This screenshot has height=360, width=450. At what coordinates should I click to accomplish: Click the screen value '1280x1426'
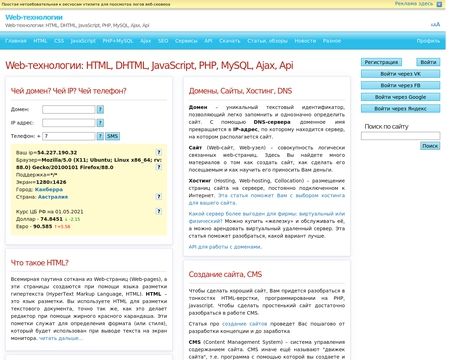click(51, 182)
